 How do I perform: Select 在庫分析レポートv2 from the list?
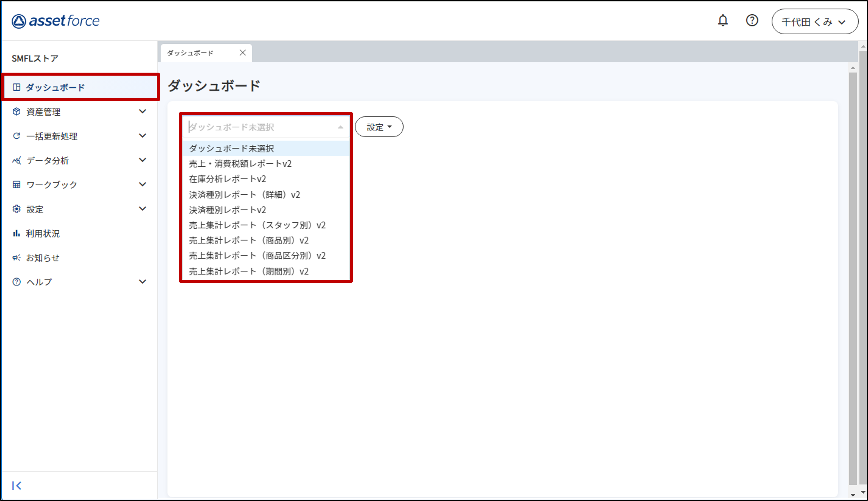click(227, 179)
